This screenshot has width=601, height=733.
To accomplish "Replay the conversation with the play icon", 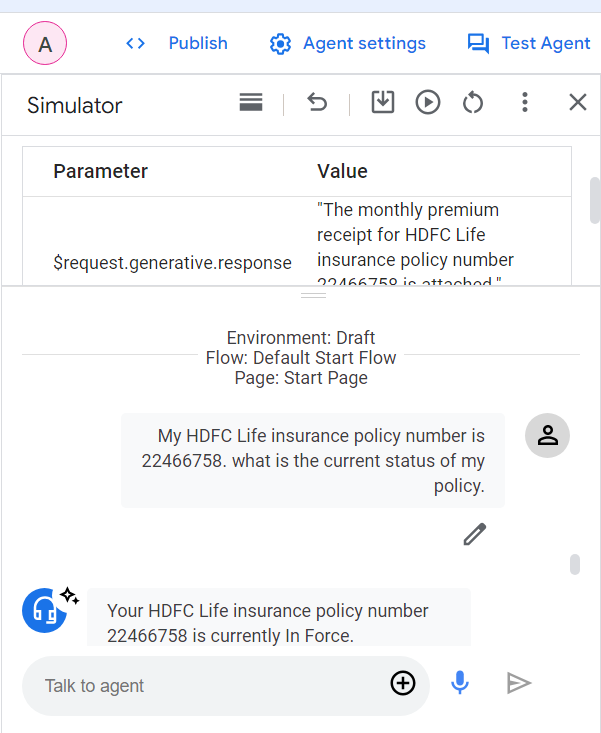I will 428,102.
